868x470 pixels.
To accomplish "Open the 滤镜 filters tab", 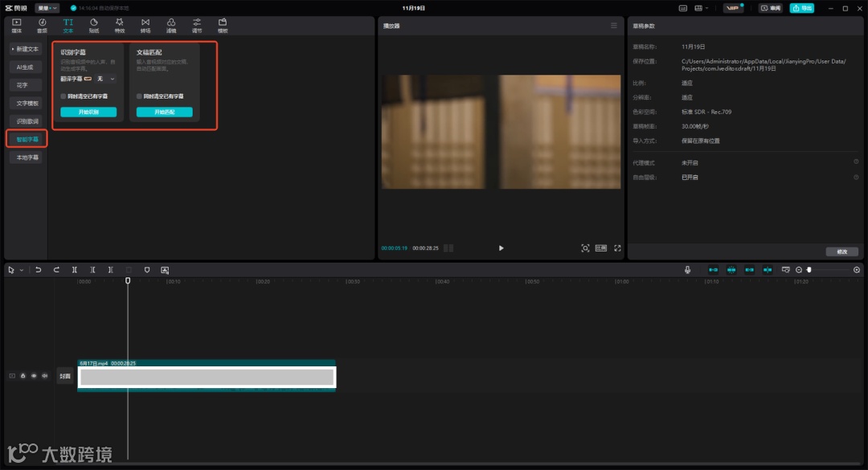I will [x=171, y=26].
